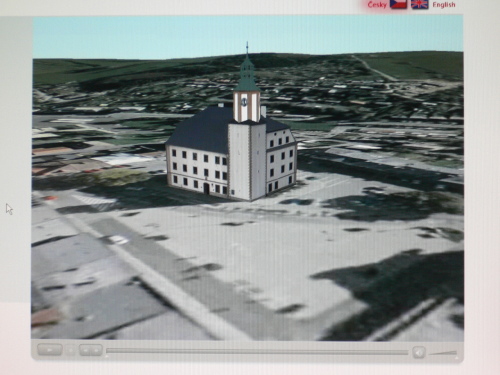
Task: Switch language to Česky
Action: [x=377, y=5]
